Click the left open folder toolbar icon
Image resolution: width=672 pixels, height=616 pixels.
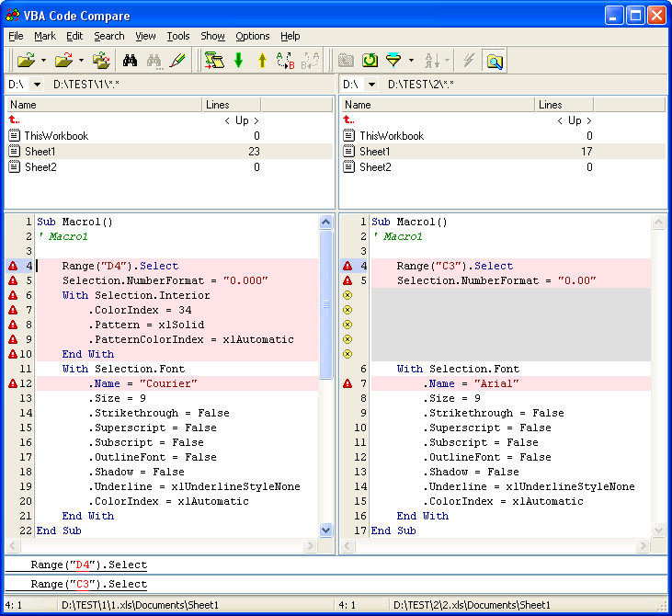25,61
